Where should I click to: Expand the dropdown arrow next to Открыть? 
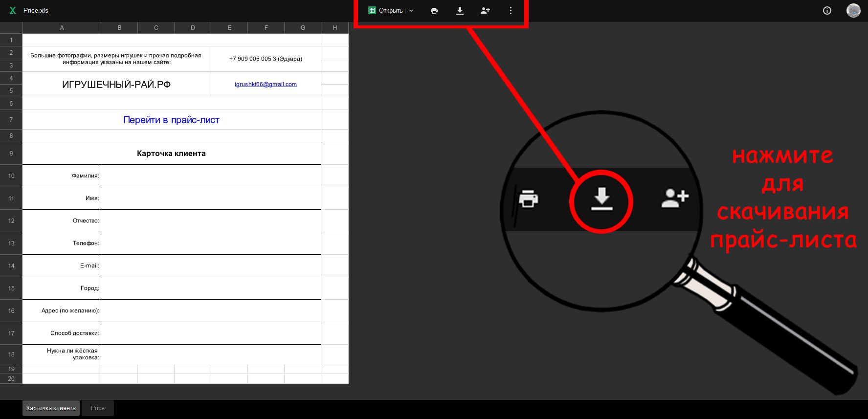click(x=411, y=11)
